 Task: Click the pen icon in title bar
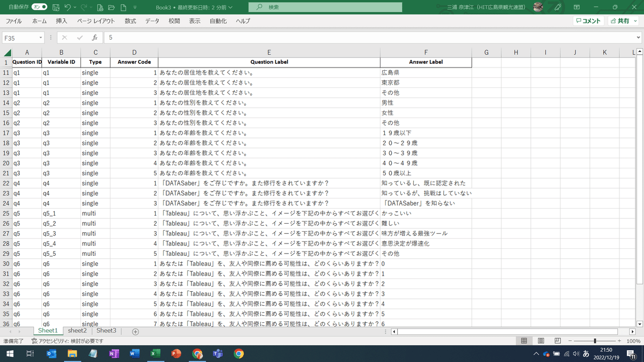coord(558,7)
